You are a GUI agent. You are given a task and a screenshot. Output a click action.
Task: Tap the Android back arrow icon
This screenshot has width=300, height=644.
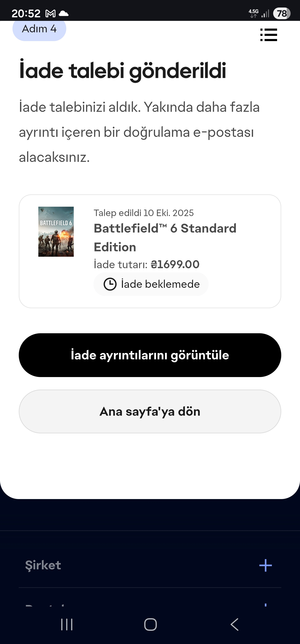234,624
